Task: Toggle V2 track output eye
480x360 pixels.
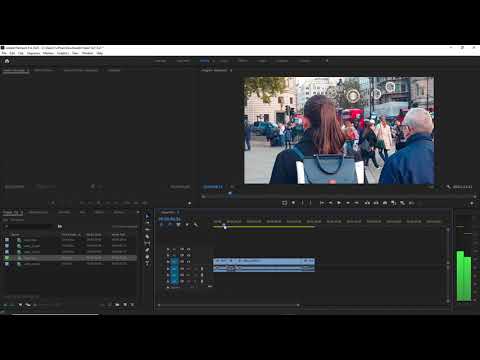Action: pos(188,255)
